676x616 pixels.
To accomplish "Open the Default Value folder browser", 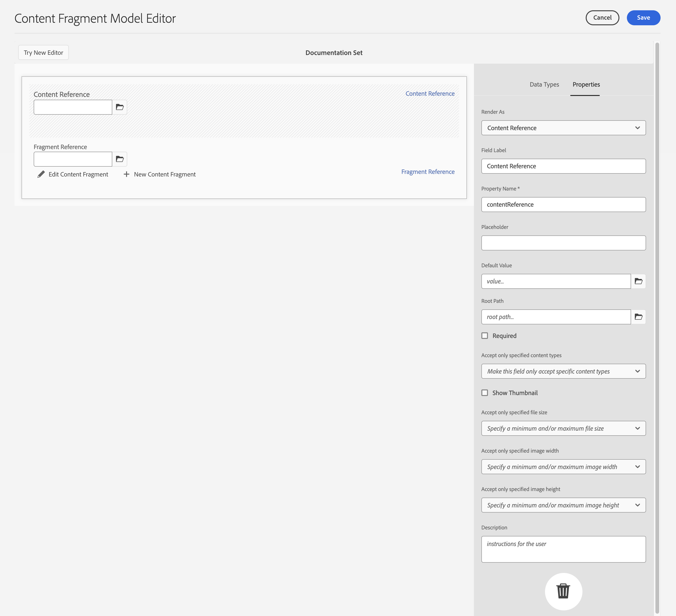I will pos(638,281).
